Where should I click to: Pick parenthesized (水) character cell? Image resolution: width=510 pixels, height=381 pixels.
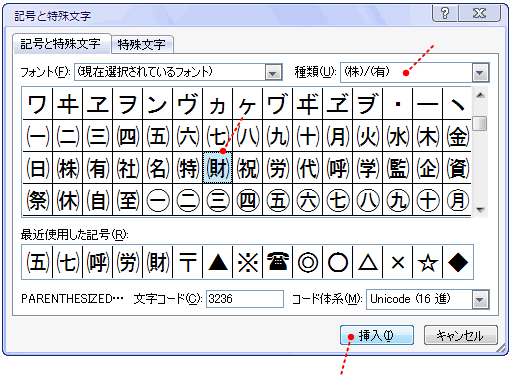tap(398, 136)
